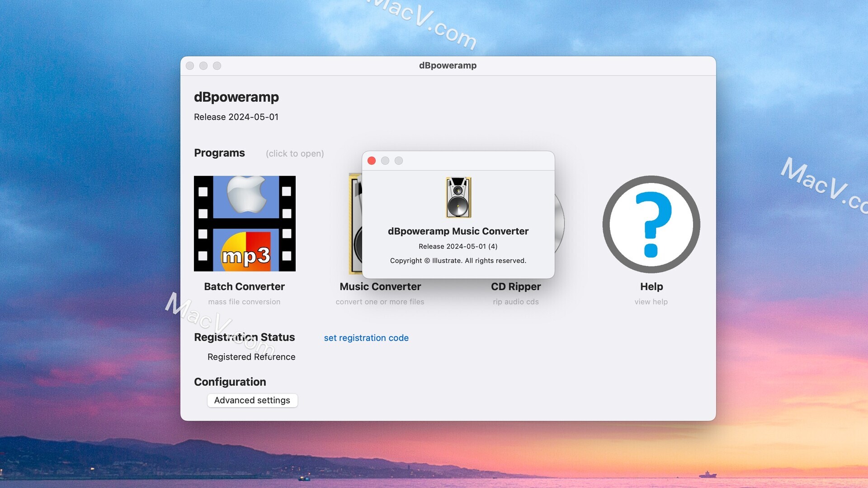Click the blue question mark Help icon
The height and width of the screenshot is (488, 868).
point(651,225)
